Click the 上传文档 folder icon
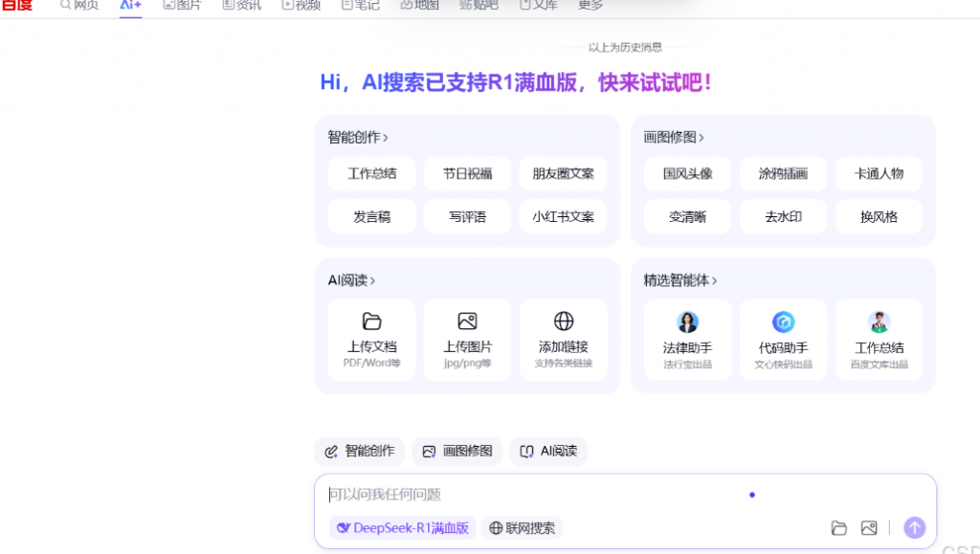The image size is (980, 554). [372, 321]
